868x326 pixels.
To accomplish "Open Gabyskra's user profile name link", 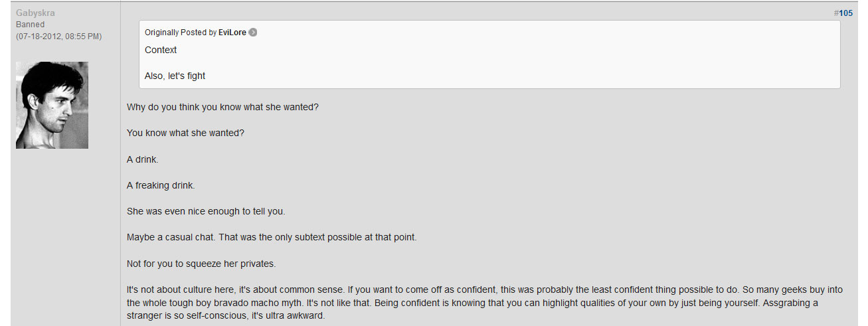I will coord(35,13).
